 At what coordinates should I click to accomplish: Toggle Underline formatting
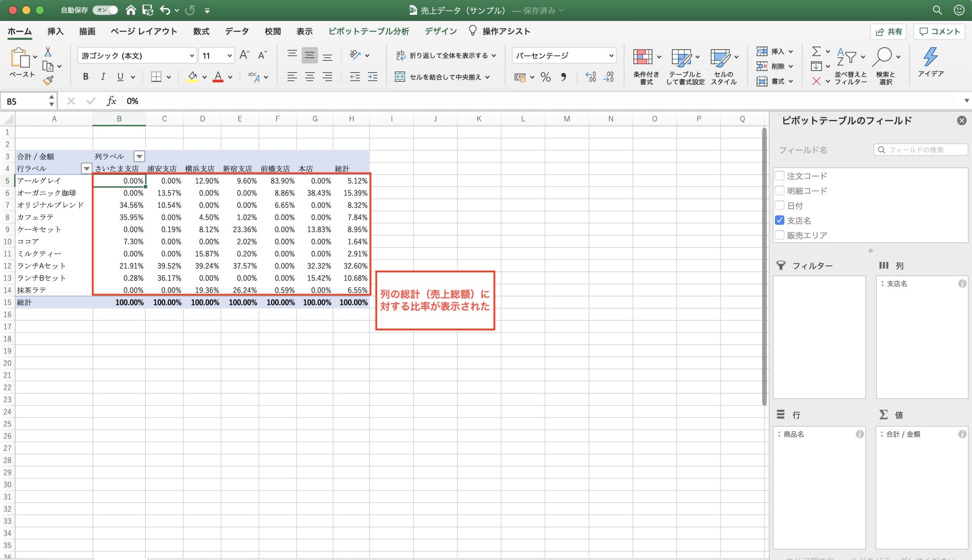pyautogui.click(x=120, y=77)
